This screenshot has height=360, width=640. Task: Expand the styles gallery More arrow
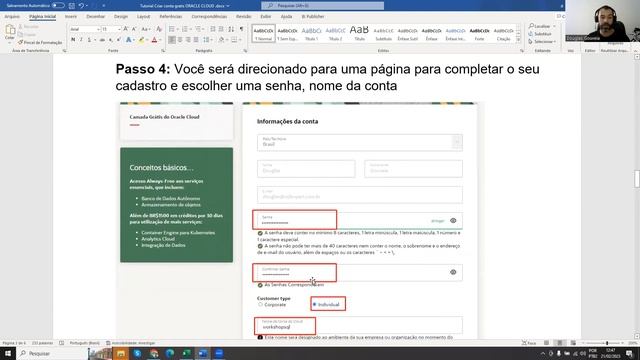(518, 40)
